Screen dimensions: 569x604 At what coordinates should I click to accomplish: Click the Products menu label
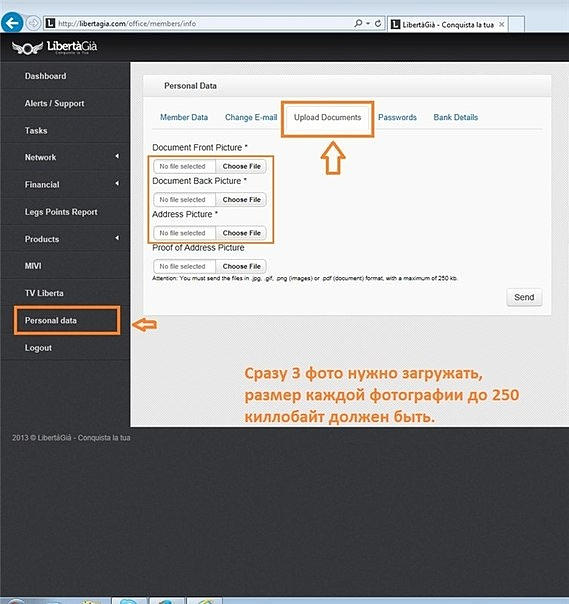(42, 239)
